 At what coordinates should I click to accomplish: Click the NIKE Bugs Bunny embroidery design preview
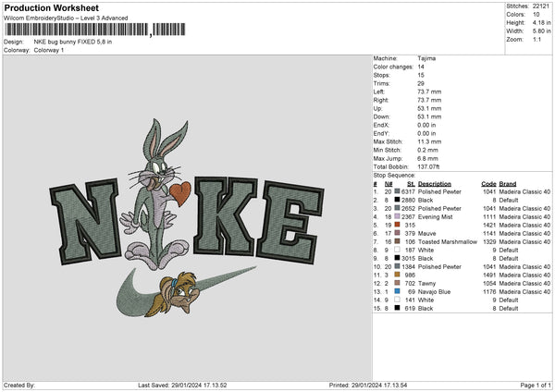(187, 218)
